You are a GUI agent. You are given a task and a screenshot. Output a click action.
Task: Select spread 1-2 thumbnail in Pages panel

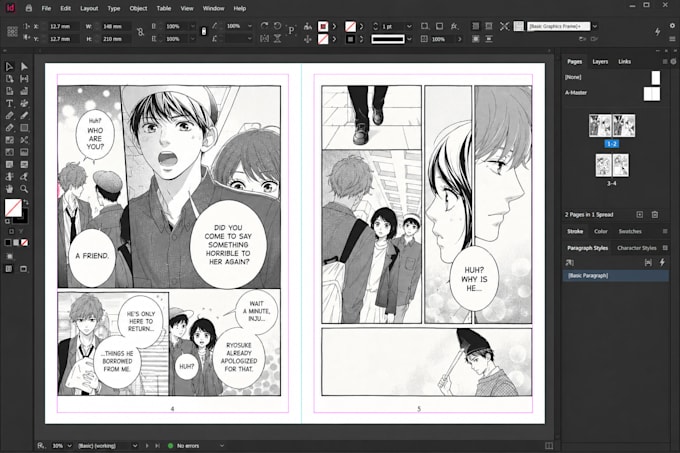click(x=612, y=125)
